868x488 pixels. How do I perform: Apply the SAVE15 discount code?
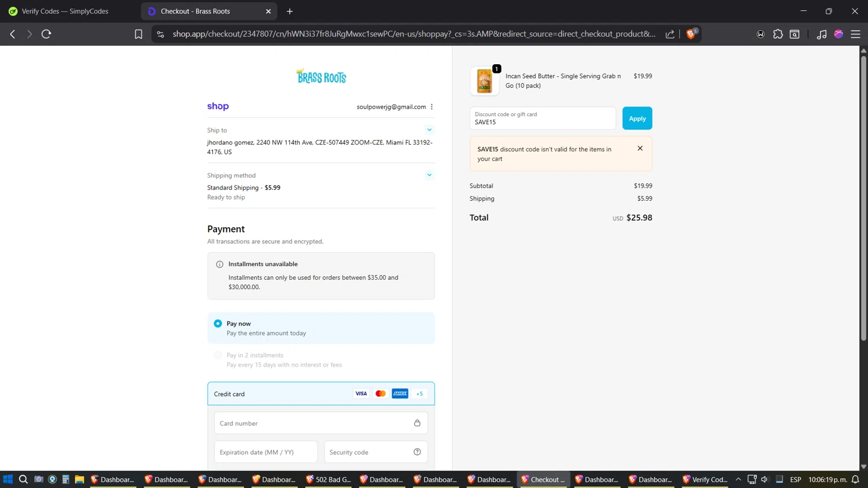tap(637, 119)
